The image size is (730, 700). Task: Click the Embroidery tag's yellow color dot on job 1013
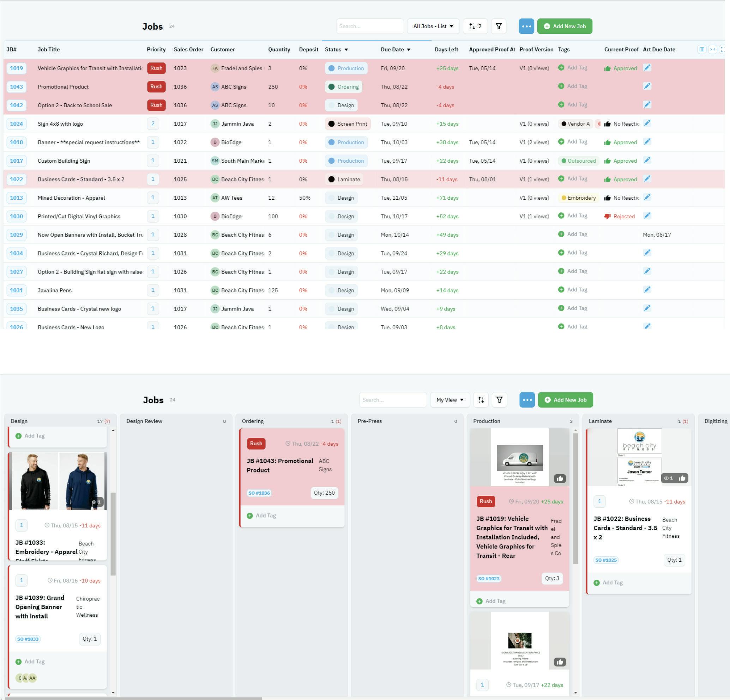[x=563, y=198]
